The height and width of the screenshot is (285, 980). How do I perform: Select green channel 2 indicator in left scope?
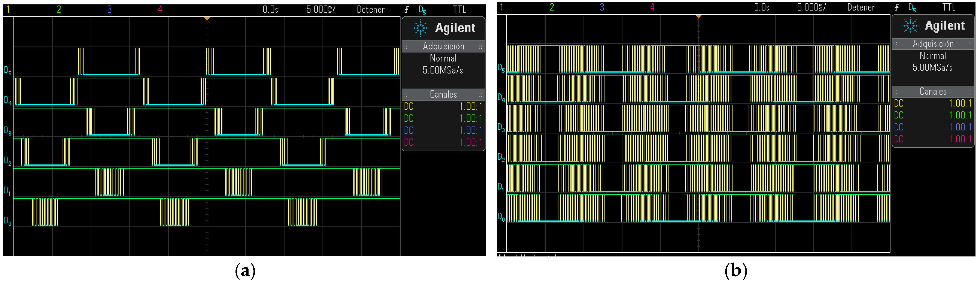coord(59,9)
